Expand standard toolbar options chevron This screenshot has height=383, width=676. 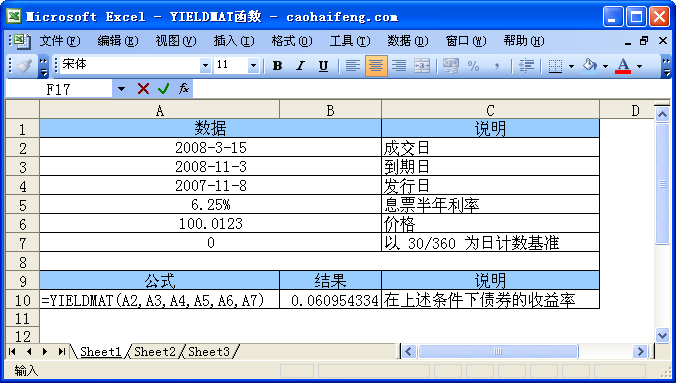pos(43,66)
